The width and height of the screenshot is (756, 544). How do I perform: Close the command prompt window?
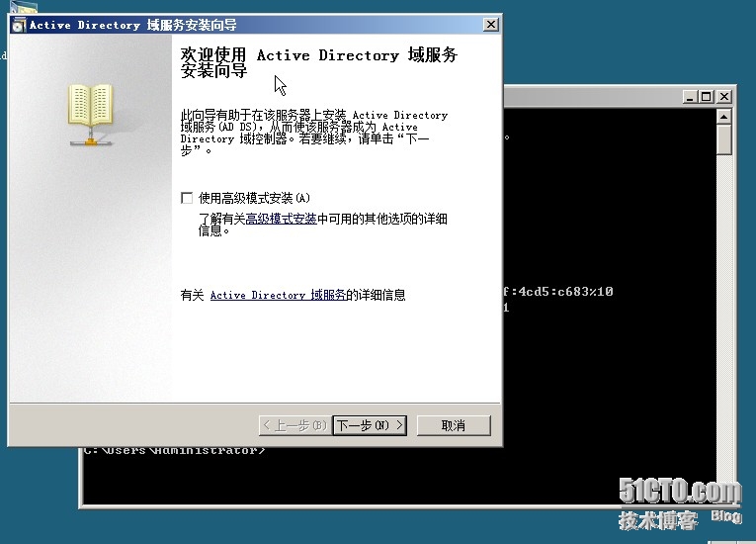click(723, 97)
